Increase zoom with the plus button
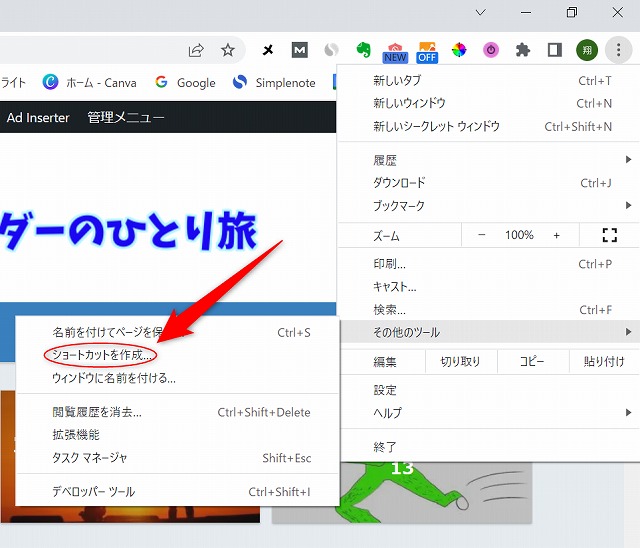The height and width of the screenshot is (548, 640). [557, 235]
